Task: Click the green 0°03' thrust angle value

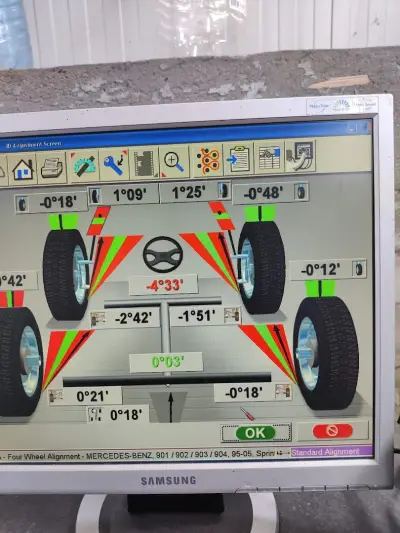Action: click(166, 362)
